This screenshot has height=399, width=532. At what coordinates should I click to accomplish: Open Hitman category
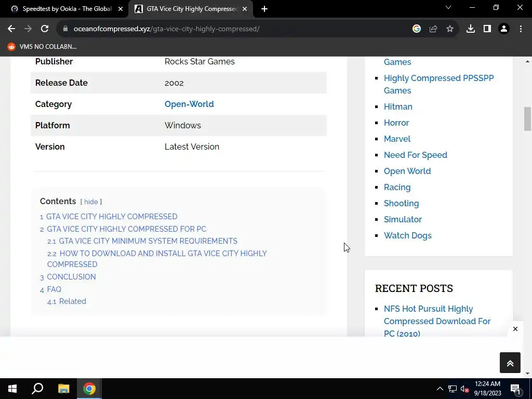[398, 107]
